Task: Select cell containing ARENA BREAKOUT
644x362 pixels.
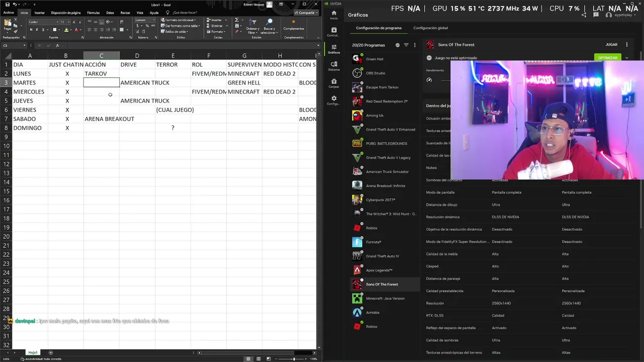Action: pyautogui.click(x=101, y=119)
